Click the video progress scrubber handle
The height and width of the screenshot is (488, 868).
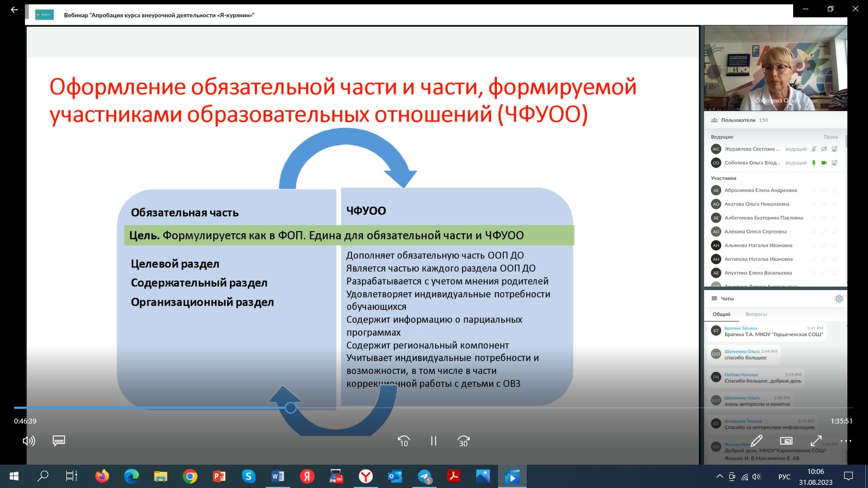coord(291,408)
